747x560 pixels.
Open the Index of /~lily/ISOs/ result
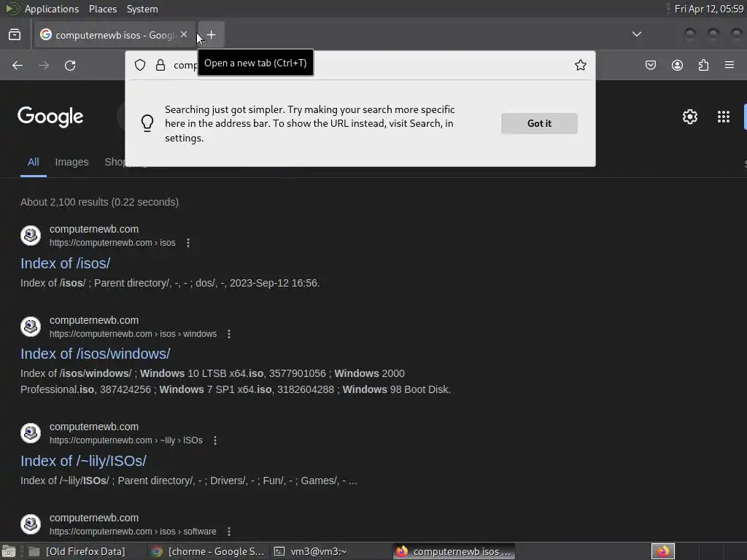(x=83, y=461)
